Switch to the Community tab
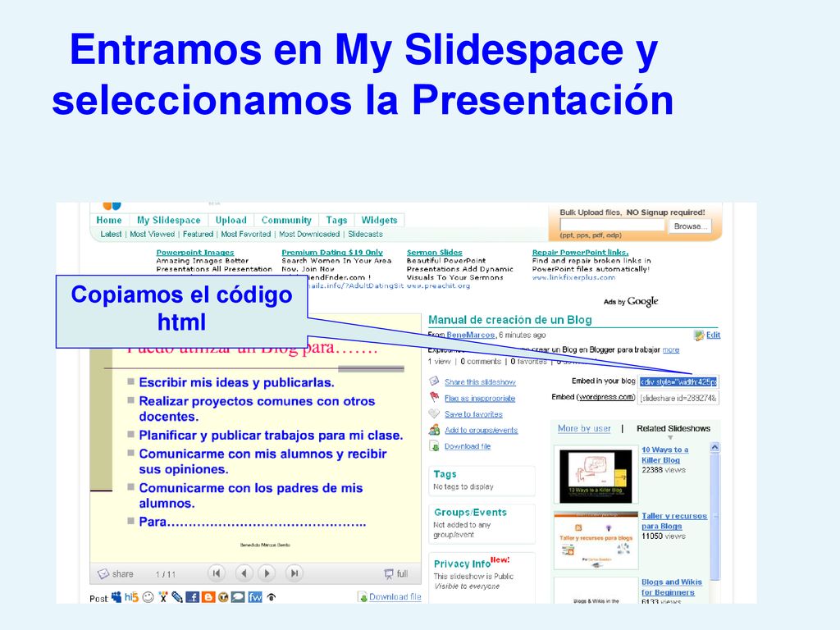The width and height of the screenshot is (840, 630). coord(286,220)
